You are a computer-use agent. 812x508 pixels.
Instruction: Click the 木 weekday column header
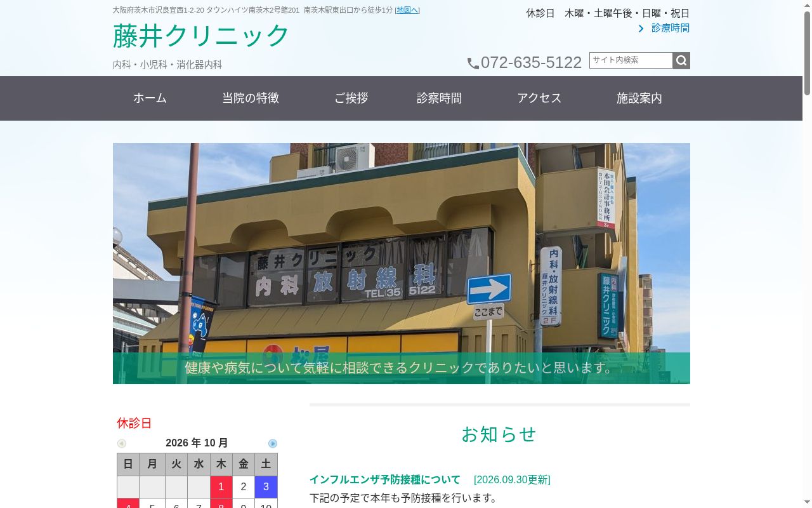pyautogui.click(x=221, y=464)
